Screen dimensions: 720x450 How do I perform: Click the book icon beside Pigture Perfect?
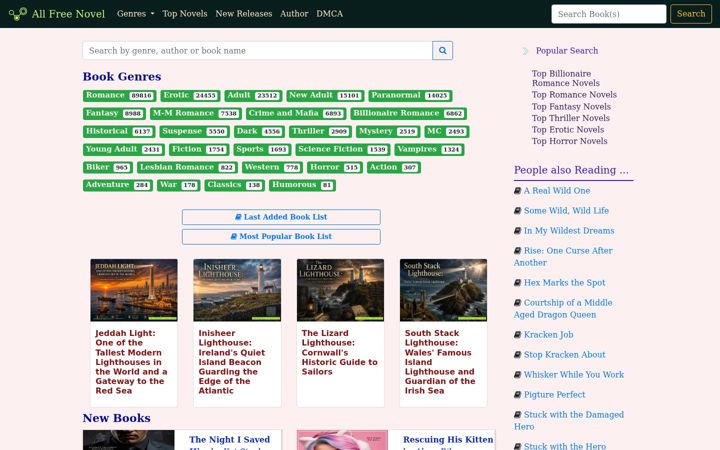tap(517, 394)
